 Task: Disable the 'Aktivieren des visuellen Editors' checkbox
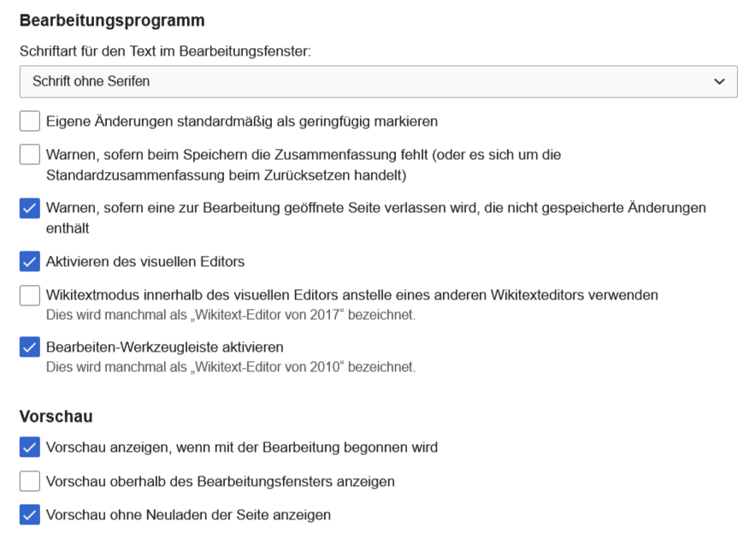[30, 261]
